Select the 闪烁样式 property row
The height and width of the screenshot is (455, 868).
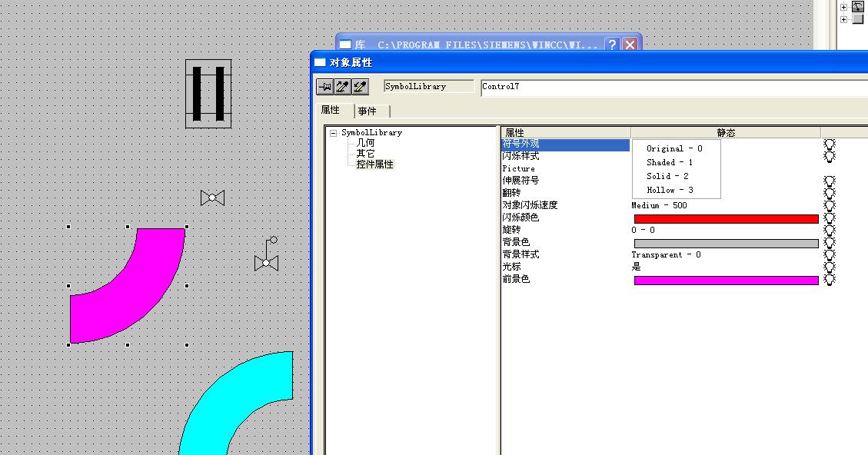pos(565,157)
